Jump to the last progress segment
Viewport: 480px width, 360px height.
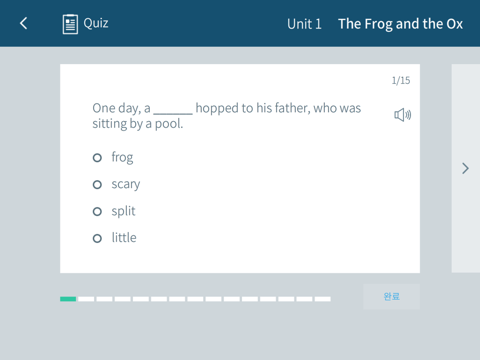(x=323, y=299)
